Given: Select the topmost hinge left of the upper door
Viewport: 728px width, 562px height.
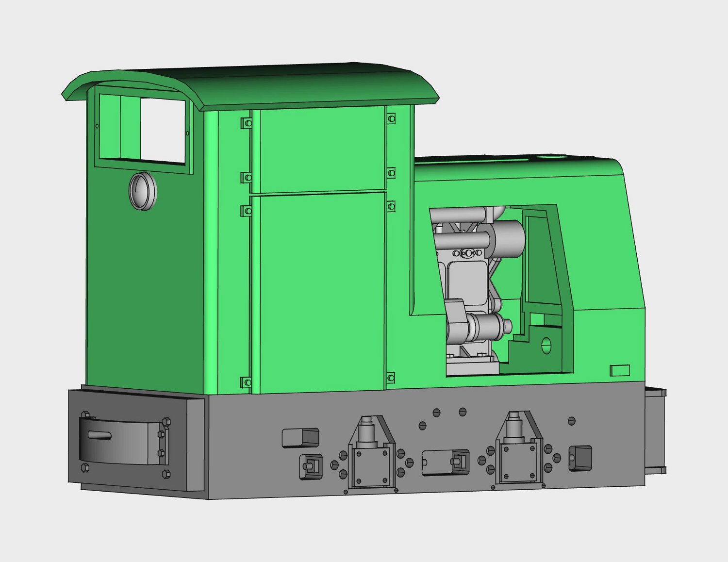Looking at the screenshot, I should pos(247,123).
